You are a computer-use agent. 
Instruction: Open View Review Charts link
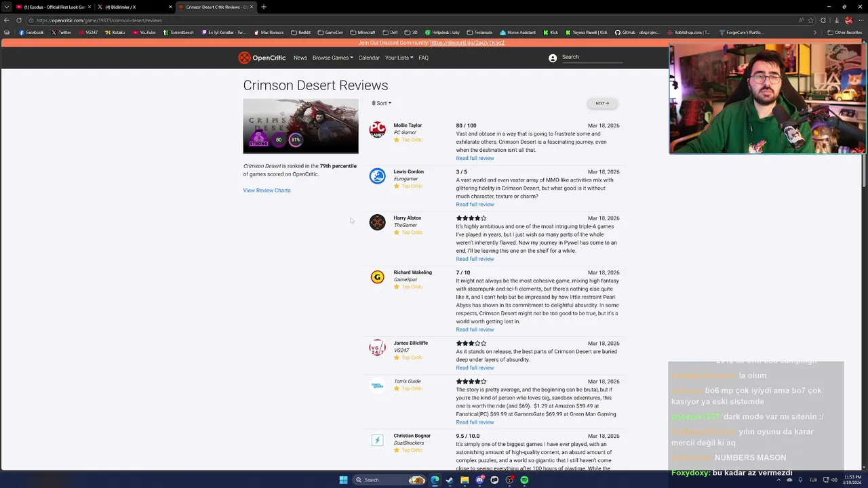pos(267,190)
